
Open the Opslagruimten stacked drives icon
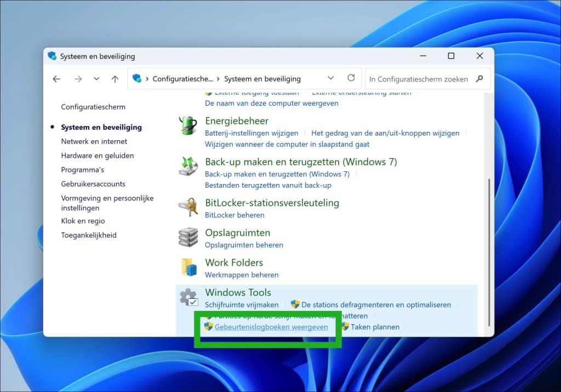pos(188,237)
